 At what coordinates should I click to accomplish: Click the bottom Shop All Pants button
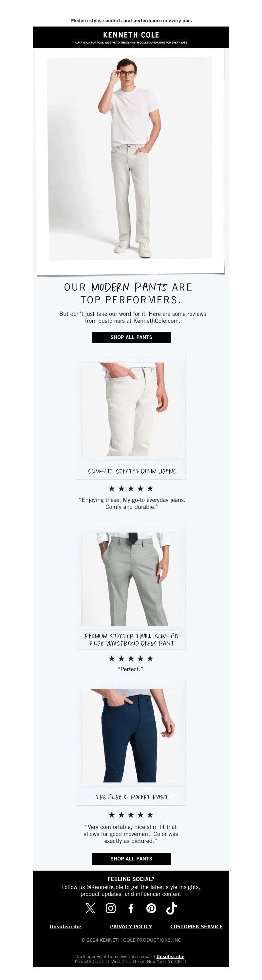(131, 858)
